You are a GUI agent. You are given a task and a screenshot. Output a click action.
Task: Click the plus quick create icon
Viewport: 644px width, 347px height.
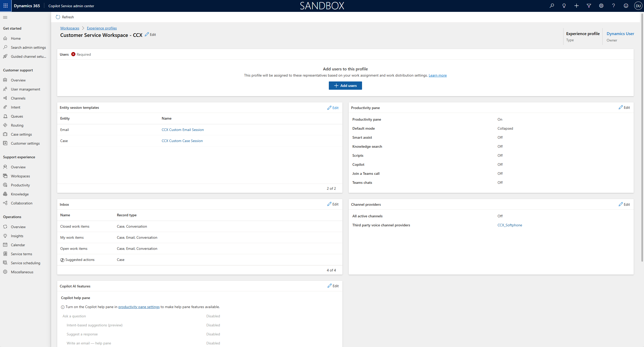click(576, 6)
